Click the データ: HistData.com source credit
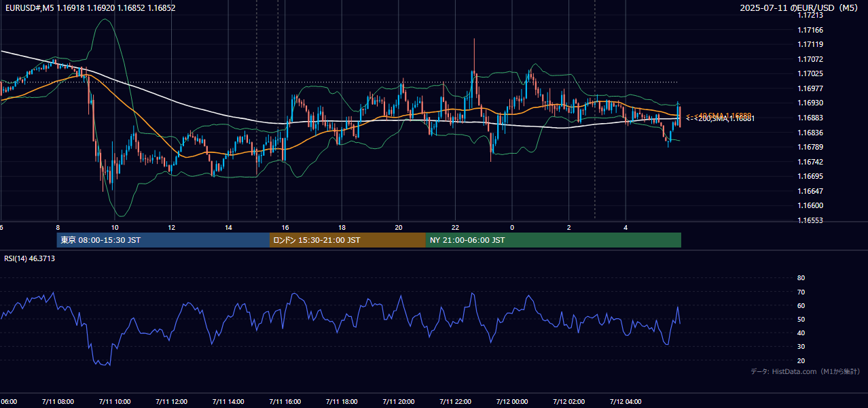 (805, 371)
